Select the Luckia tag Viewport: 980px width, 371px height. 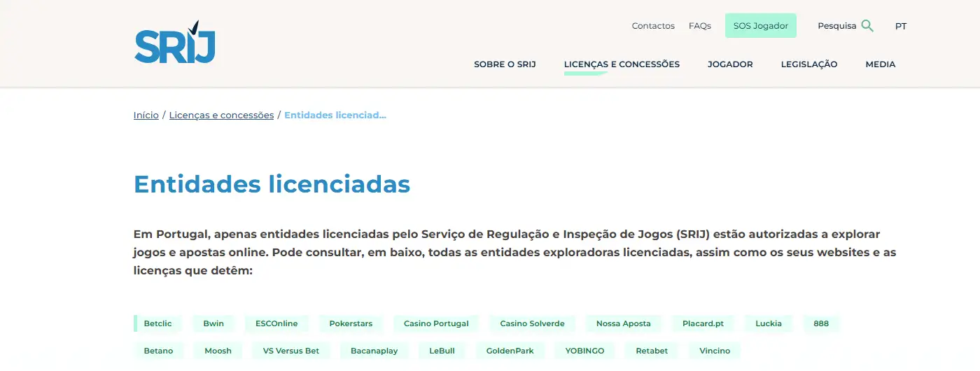[x=769, y=323]
